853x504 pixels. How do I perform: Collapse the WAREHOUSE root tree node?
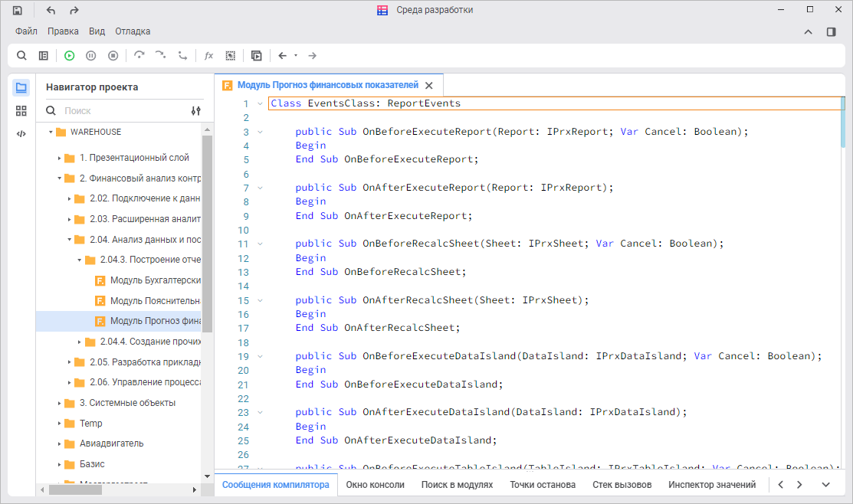pyautogui.click(x=51, y=132)
